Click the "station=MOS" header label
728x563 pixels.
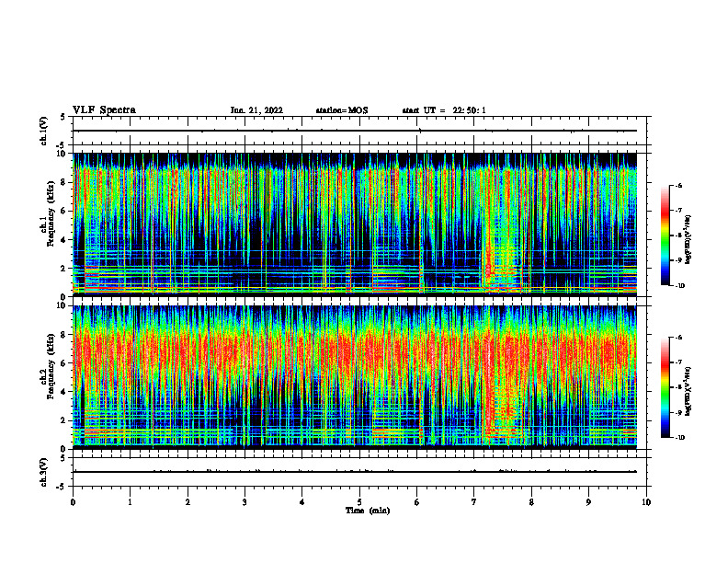[x=342, y=110]
